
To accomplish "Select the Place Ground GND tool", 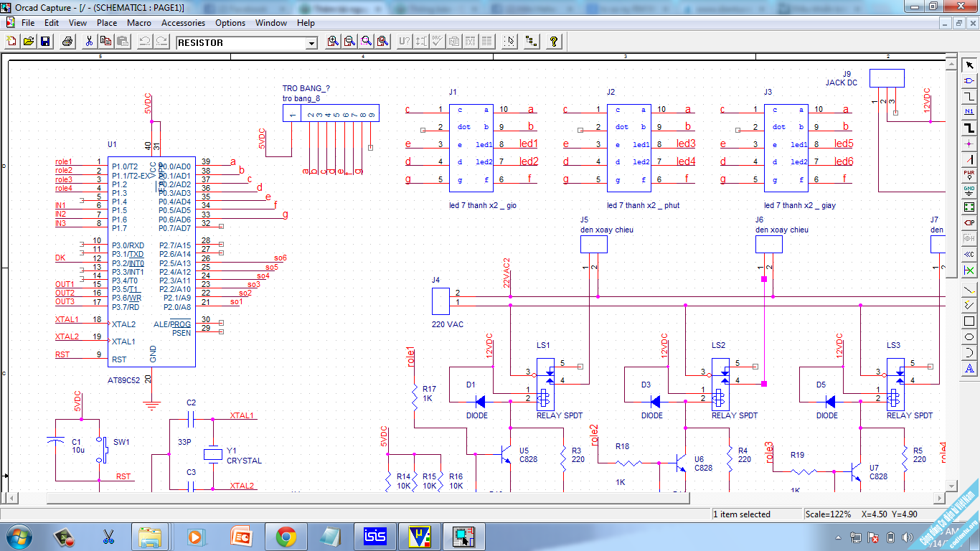I will coord(969,192).
